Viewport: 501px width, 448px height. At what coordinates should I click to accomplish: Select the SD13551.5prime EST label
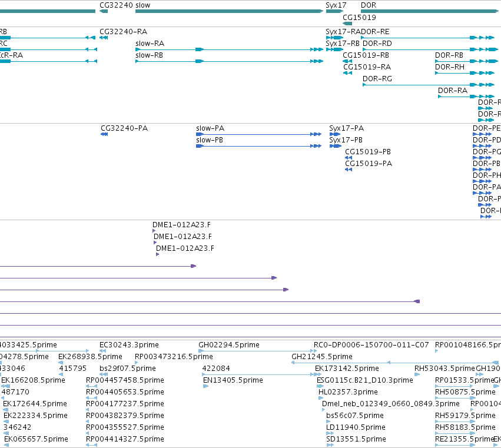click(x=356, y=439)
